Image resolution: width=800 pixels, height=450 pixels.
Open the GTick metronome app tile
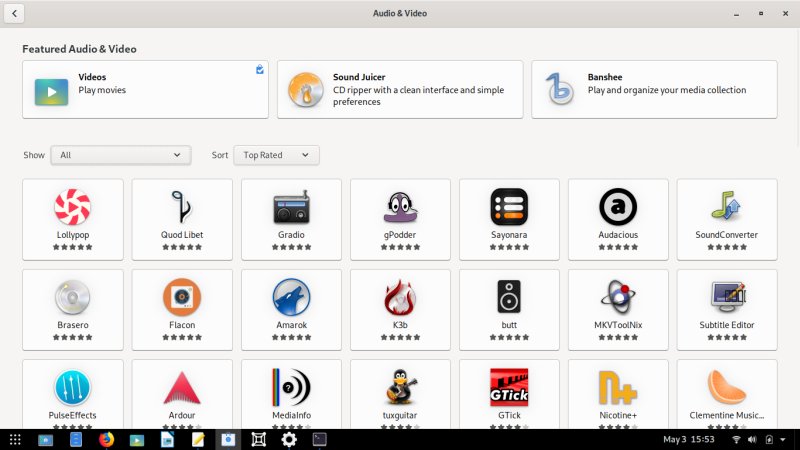509,394
